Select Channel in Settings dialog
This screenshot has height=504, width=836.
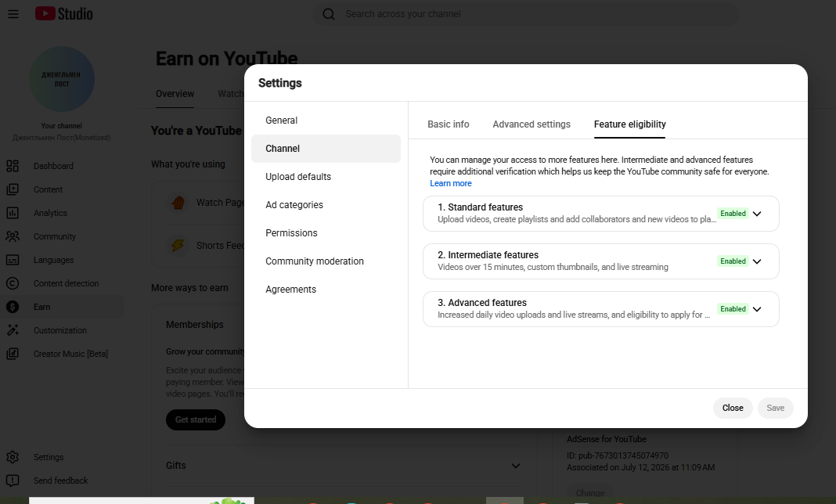tap(326, 149)
